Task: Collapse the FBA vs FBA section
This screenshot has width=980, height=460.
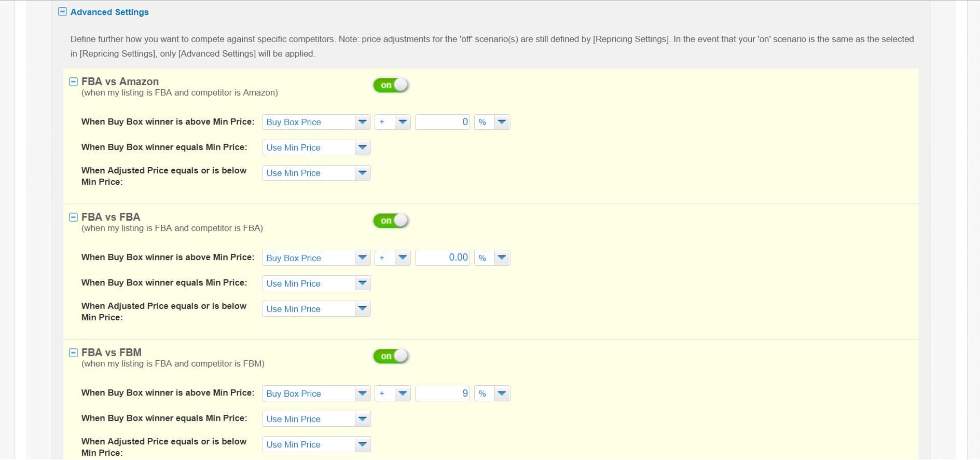Action: (x=74, y=217)
